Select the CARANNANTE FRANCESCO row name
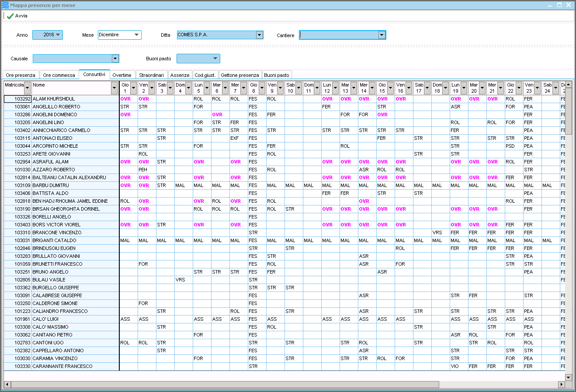 [75, 366]
